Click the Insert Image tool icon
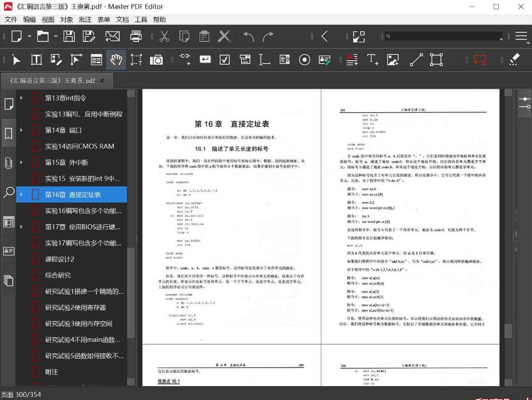The width and height of the screenshot is (532, 400). point(393,60)
